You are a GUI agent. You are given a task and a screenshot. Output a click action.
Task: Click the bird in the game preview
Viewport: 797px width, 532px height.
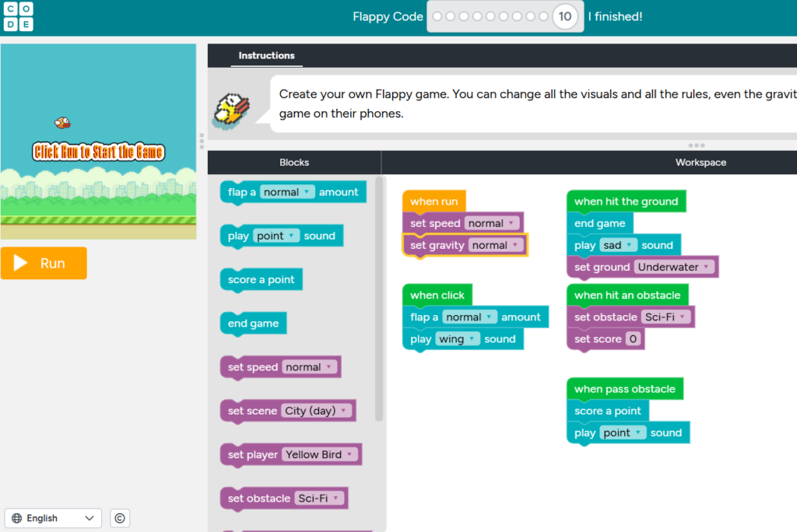[x=62, y=122]
